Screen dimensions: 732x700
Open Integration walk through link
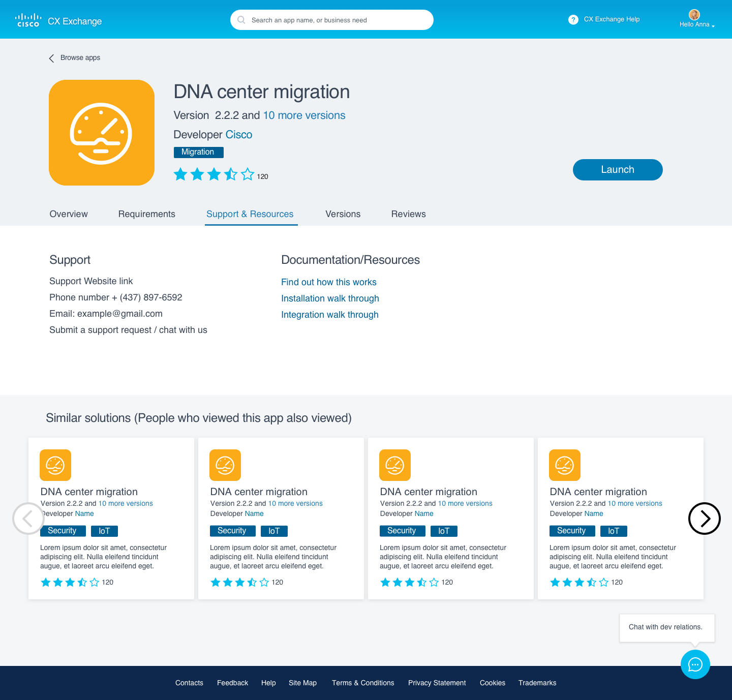pyautogui.click(x=330, y=315)
